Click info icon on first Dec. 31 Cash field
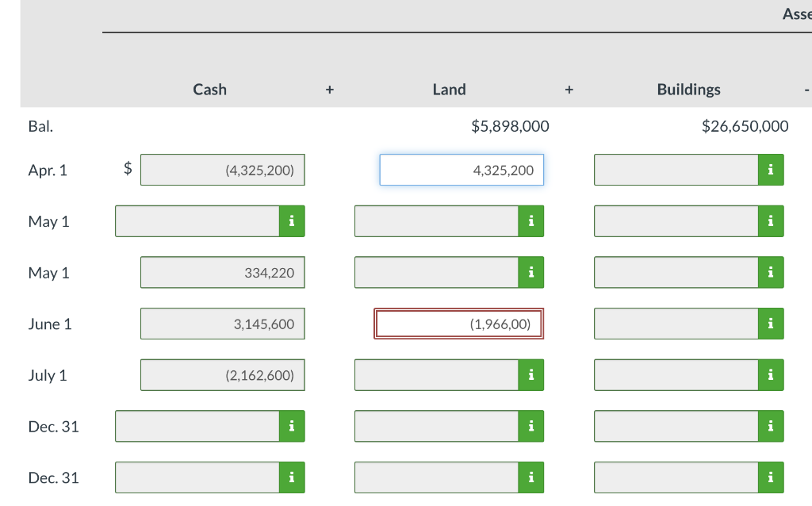 click(291, 426)
